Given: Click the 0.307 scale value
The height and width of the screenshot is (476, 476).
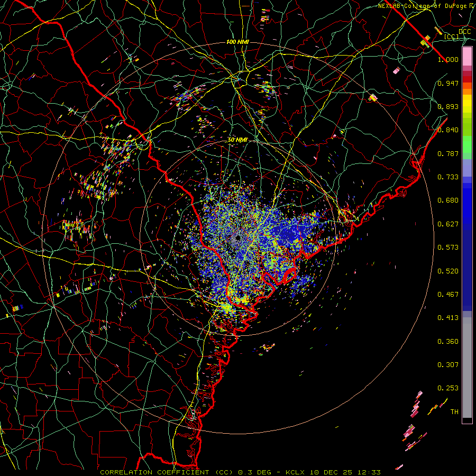Looking at the screenshot, I should point(448,365).
